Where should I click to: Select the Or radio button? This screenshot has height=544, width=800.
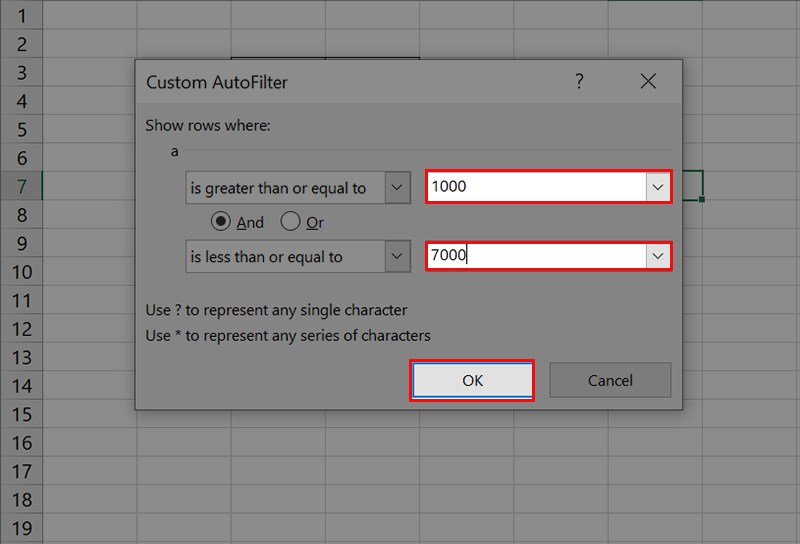tap(290, 221)
